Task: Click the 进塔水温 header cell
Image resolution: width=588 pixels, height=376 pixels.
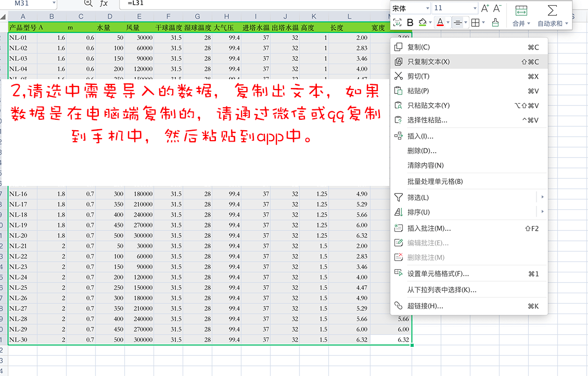Action: 255,28
